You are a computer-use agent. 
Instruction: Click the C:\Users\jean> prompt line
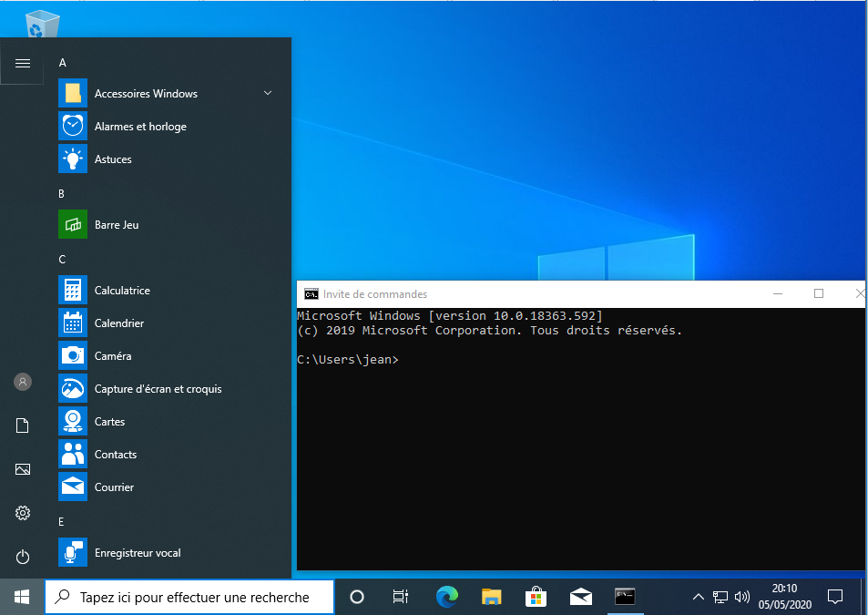pyautogui.click(x=348, y=359)
